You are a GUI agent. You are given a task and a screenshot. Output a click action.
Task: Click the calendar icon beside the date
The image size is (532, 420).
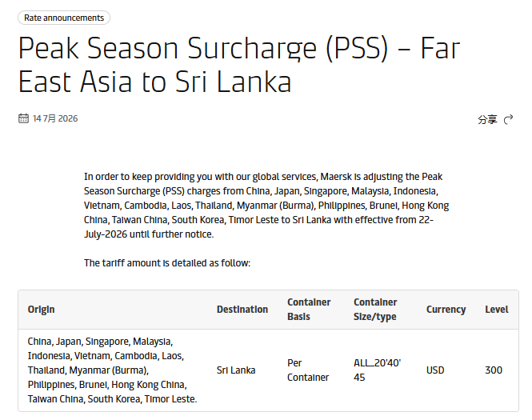[x=23, y=118]
